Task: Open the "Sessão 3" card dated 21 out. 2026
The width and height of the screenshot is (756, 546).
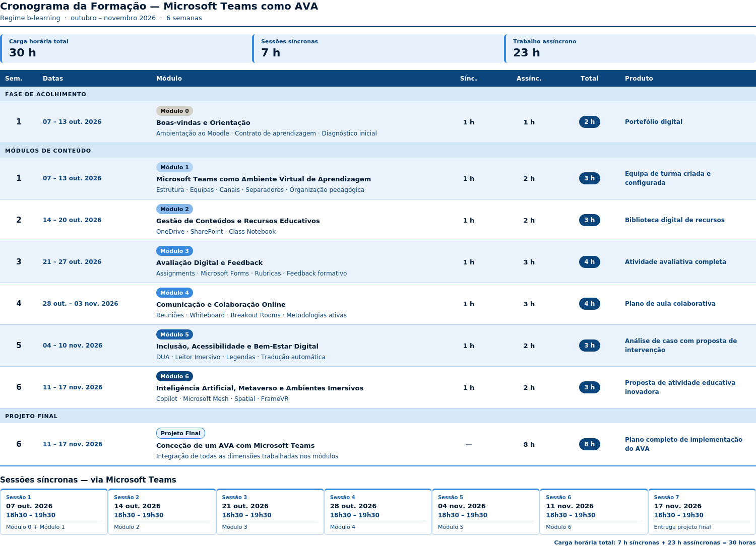Action: click(270, 512)
